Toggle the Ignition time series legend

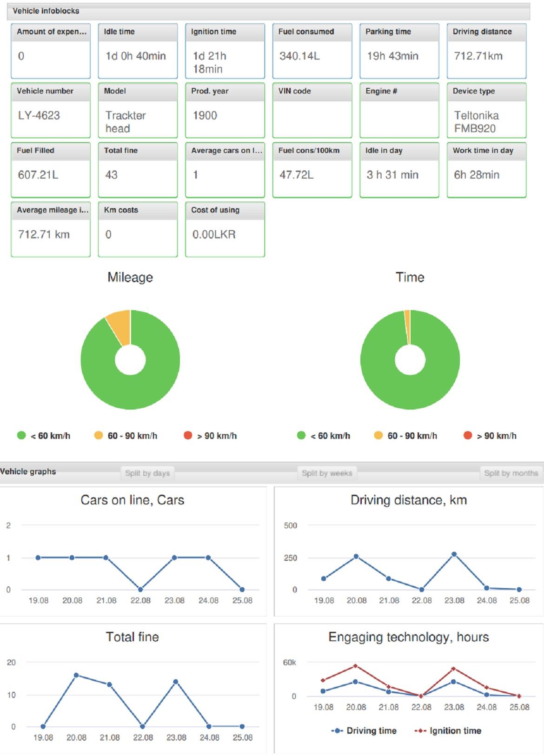click(448, 731)
